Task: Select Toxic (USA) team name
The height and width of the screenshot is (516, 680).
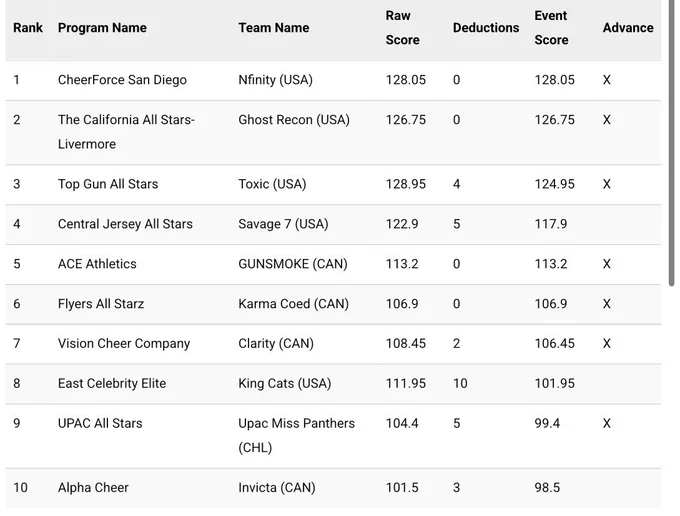Action: (272, 184)
